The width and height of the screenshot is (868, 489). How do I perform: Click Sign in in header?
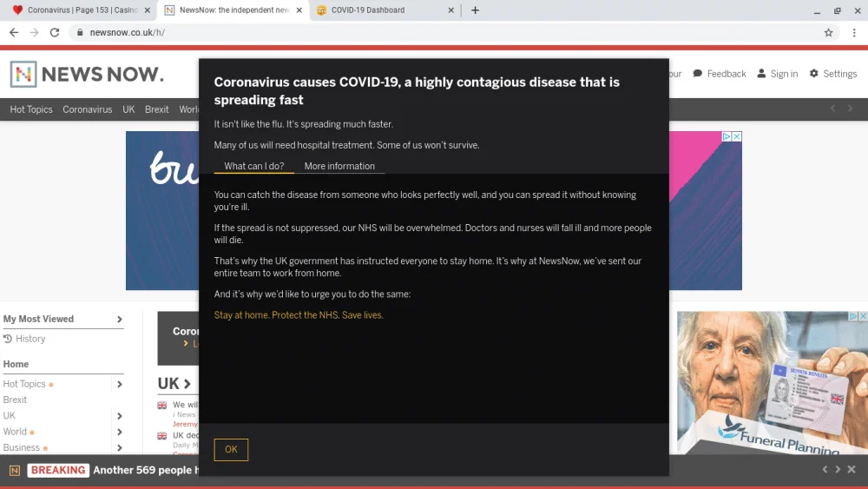point(777,74)
